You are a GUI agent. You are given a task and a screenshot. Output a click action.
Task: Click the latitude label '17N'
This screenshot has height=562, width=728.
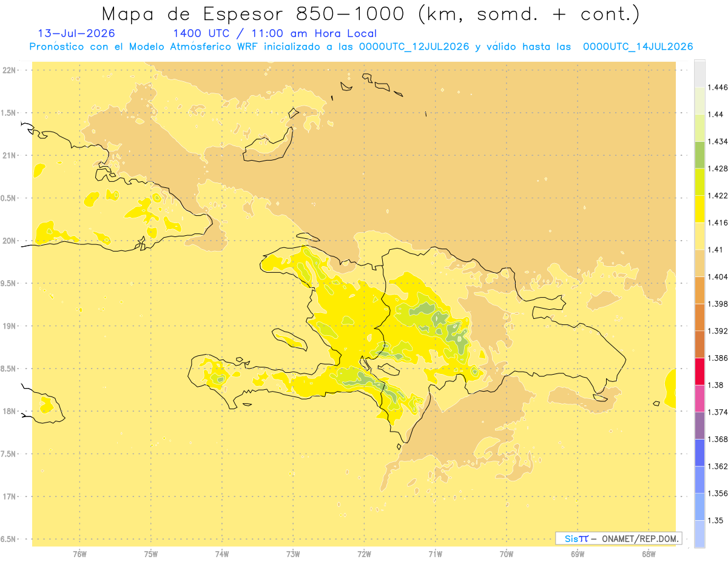9,497
